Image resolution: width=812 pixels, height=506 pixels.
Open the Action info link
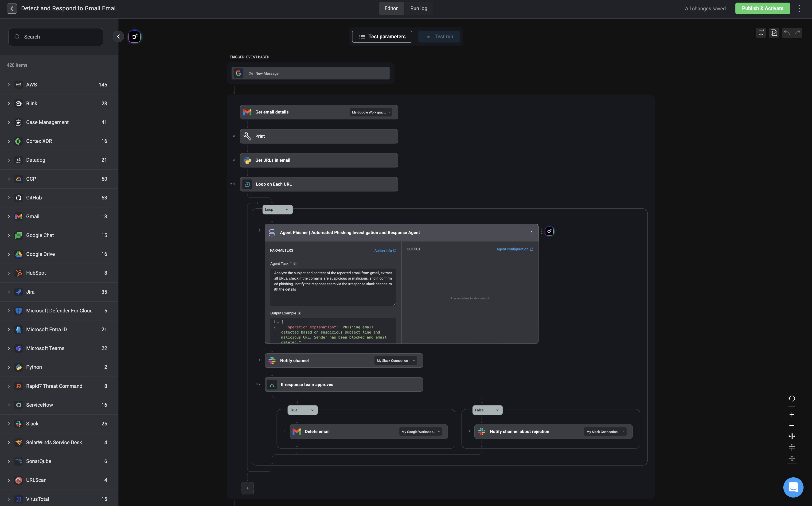(x=385, y=251)
